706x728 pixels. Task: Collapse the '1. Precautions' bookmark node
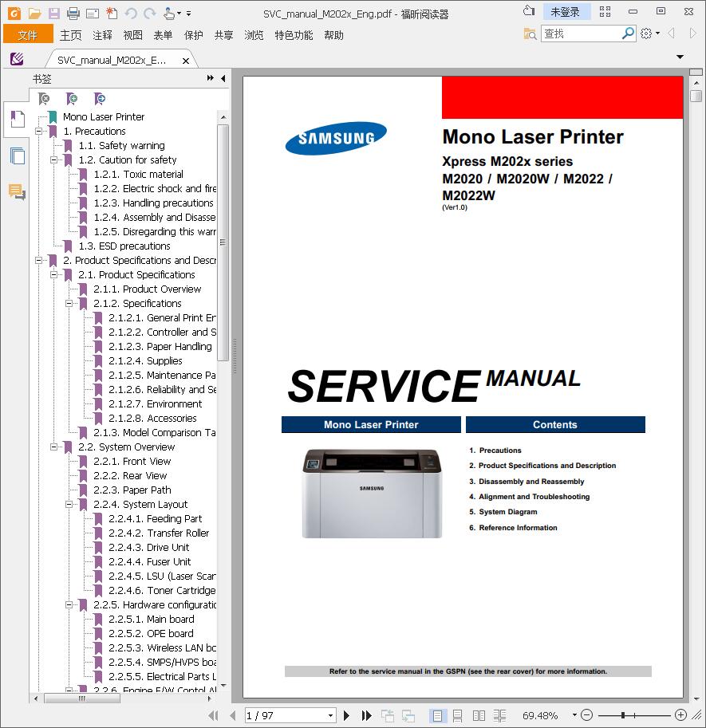(x=39, y=132)
